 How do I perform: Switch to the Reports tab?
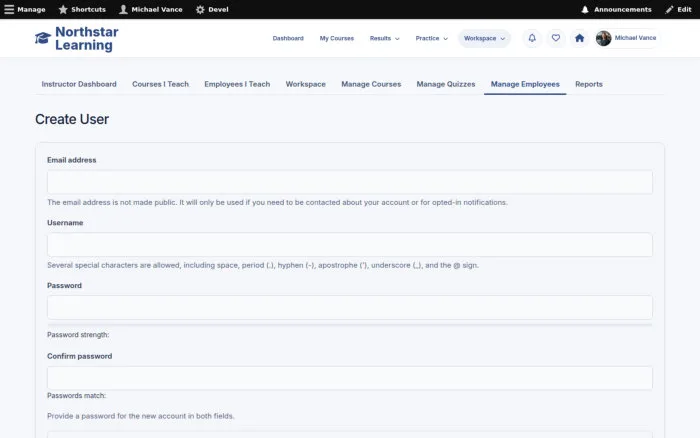pyautogui.click(x=588, y=84)
